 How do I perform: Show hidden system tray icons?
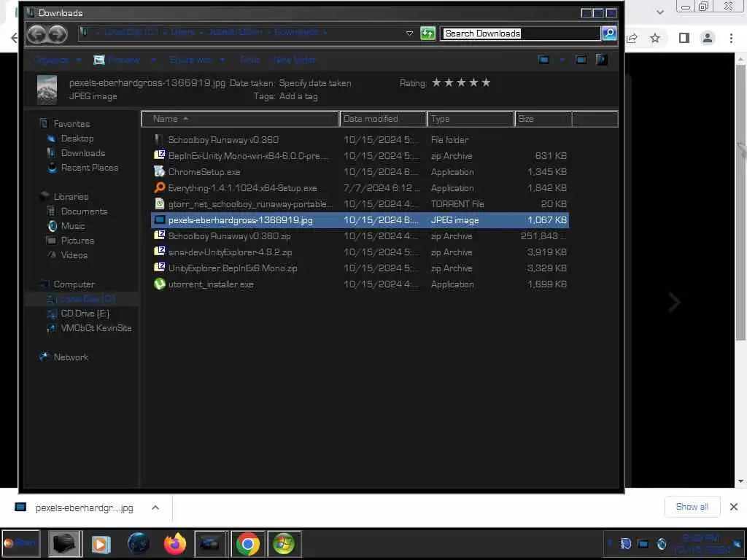tap(611, 543)
